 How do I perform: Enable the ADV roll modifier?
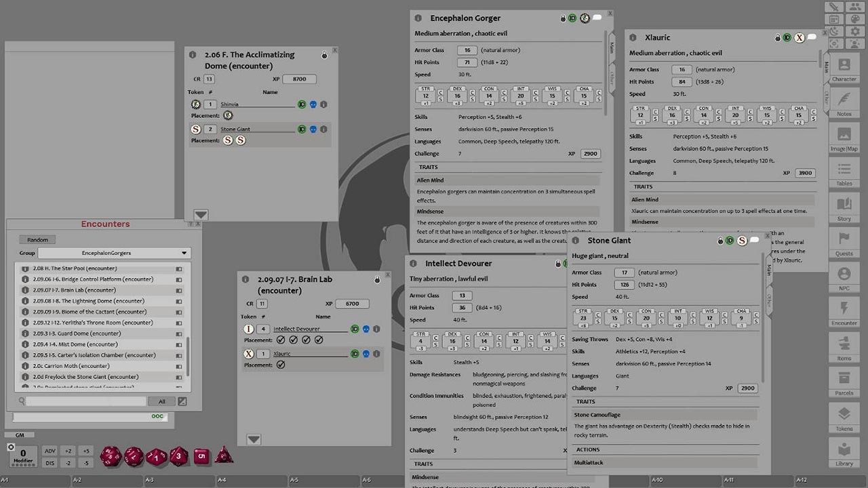pos(50,450)
